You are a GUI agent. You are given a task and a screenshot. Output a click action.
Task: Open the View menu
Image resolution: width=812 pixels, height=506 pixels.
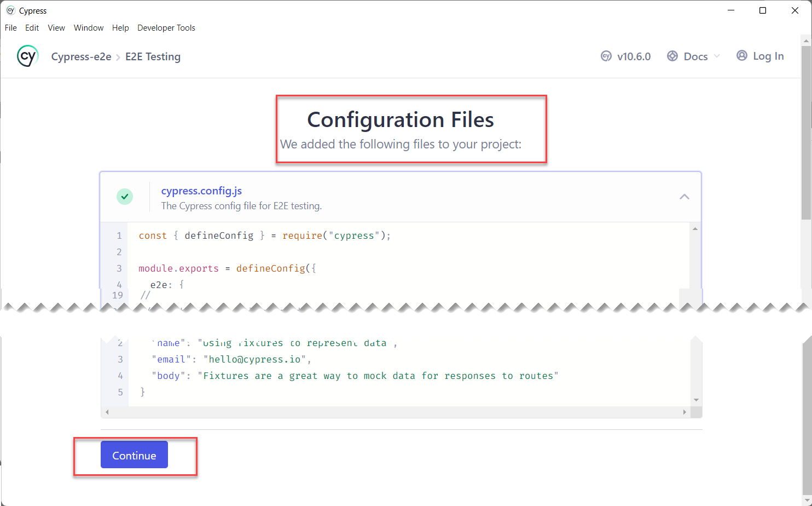(x=56, y=28)
